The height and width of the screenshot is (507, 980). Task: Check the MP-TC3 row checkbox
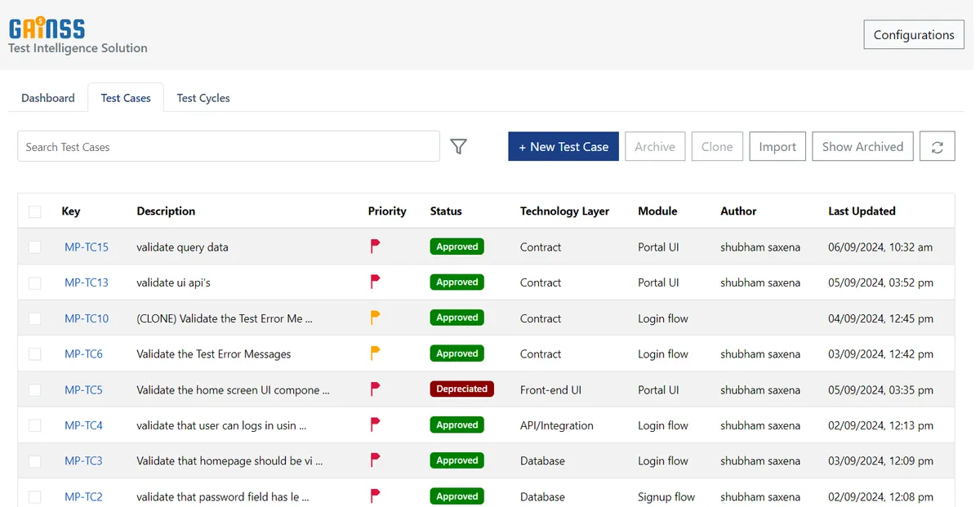coord(34,461)
